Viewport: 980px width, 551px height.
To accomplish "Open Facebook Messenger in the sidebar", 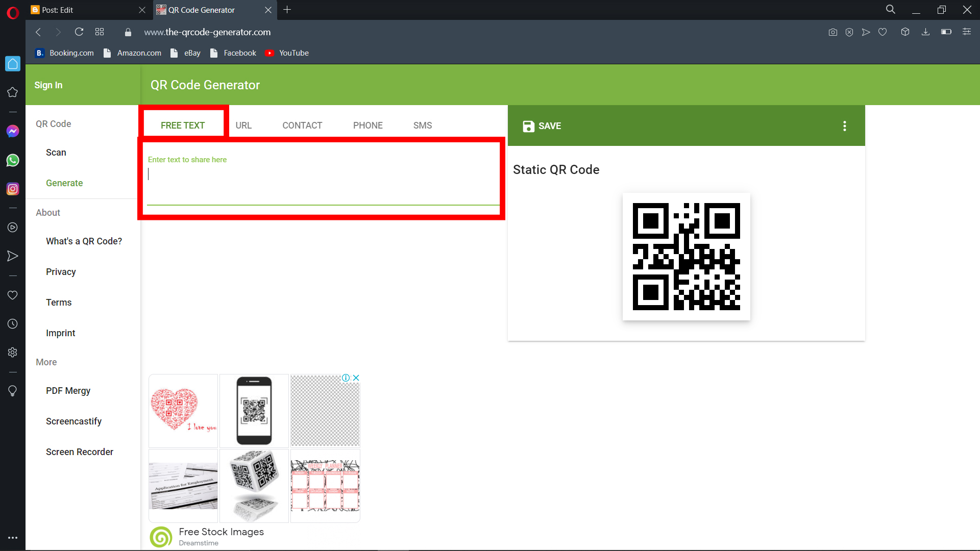I will [12, 131].
